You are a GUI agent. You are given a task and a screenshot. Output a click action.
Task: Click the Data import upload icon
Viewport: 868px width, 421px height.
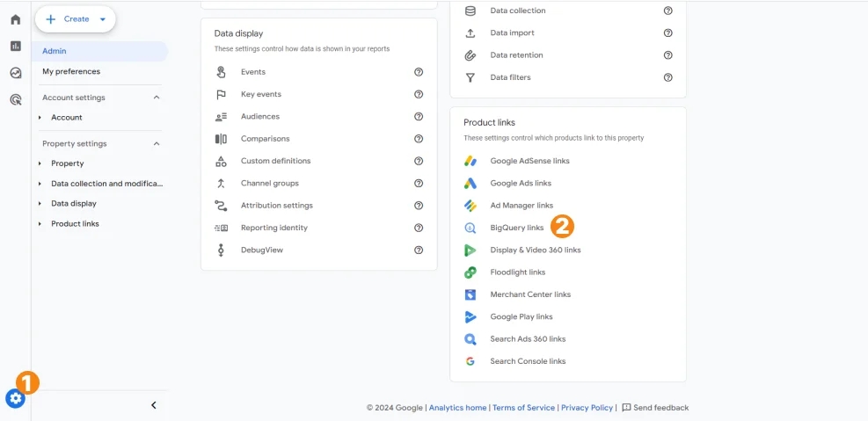click(x=470, y=33)
